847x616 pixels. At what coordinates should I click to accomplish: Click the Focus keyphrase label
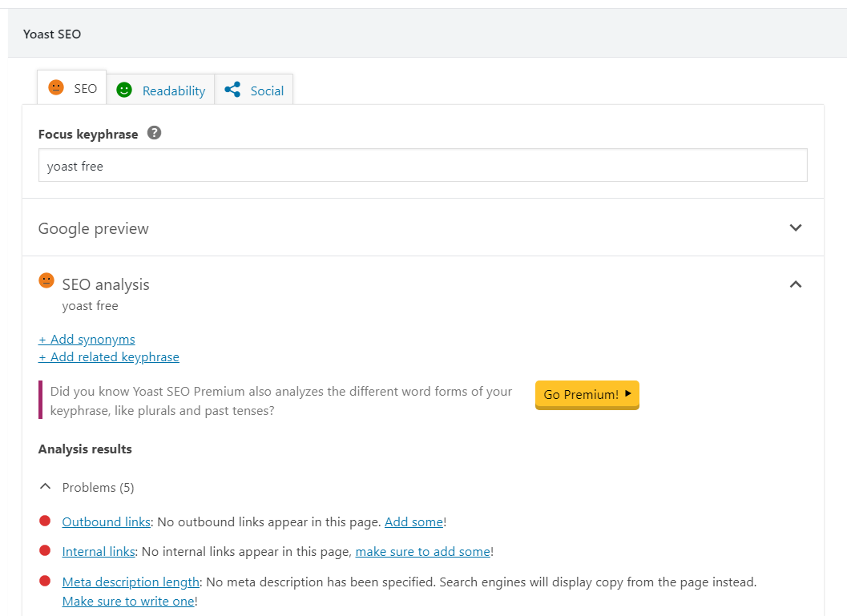[x=88, y=134]
